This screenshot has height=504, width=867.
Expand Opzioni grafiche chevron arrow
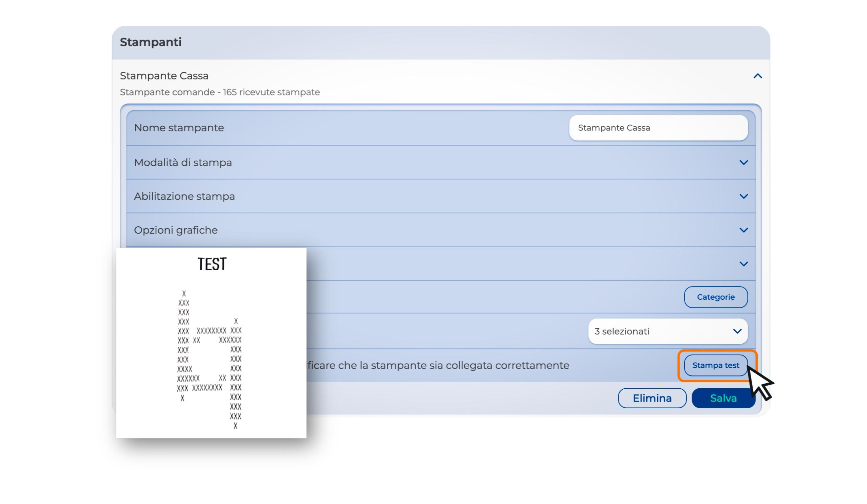coord(743,230)
